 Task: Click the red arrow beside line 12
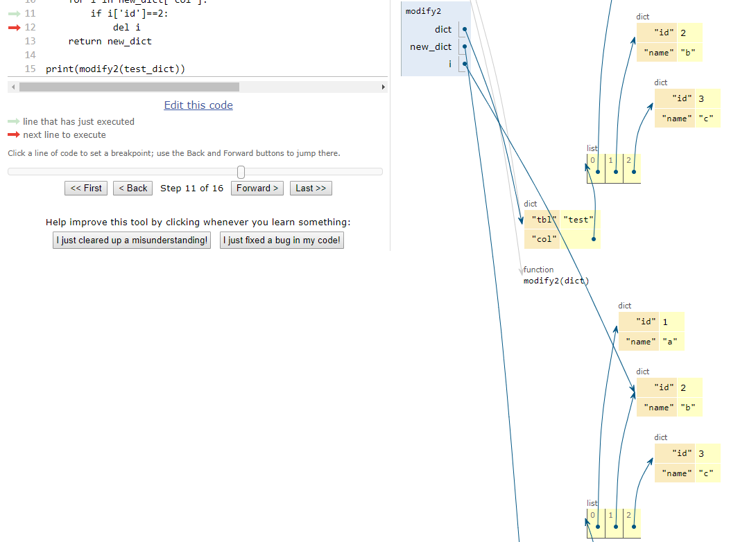click(15, 28)
